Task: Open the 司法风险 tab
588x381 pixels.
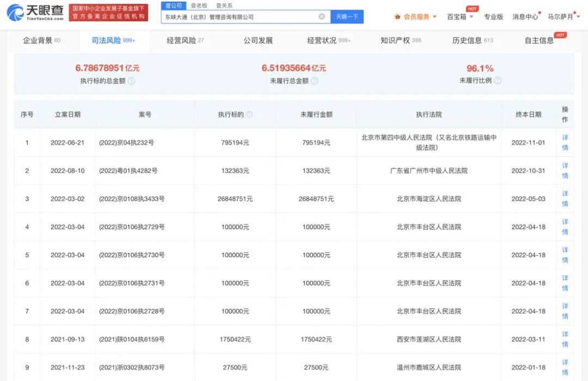Action: click(113, 40)
